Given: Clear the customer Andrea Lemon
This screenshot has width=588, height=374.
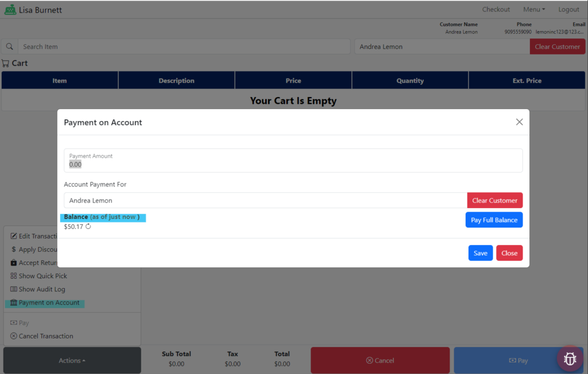Looking at the screenshot, I should [494, 200].
